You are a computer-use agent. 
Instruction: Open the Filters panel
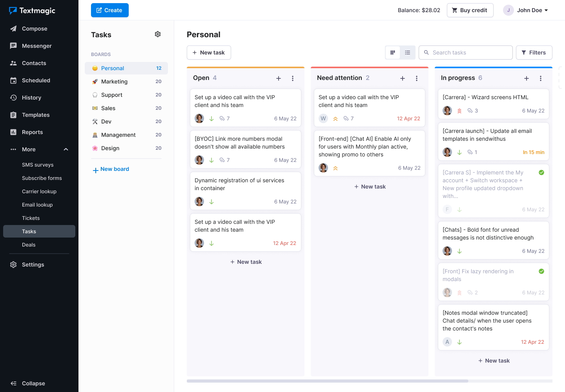[534, 53]
